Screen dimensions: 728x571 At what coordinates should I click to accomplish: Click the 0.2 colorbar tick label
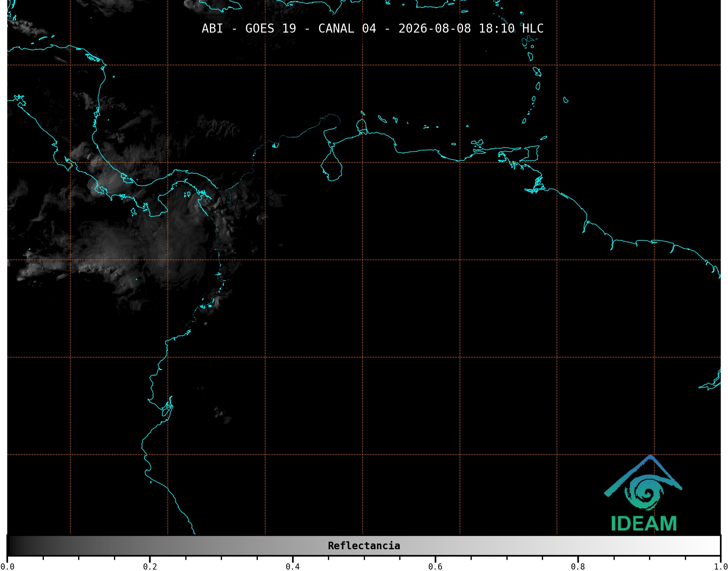[150, 566]
